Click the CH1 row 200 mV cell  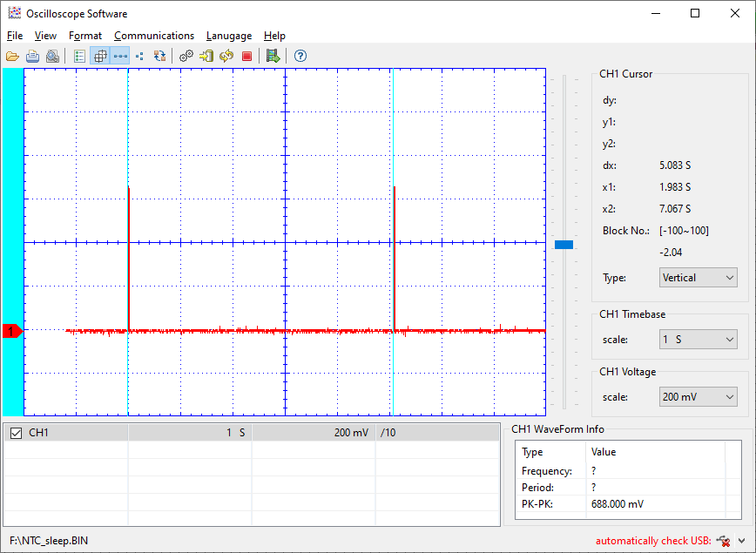click(x=314, y=433)
